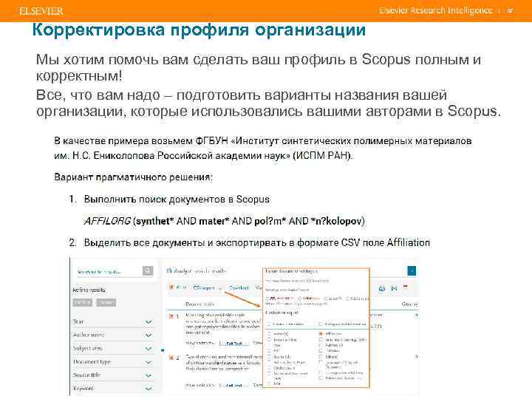Check the Citation information group checkbox
The image size is (532, 399).
pos(269,324)
